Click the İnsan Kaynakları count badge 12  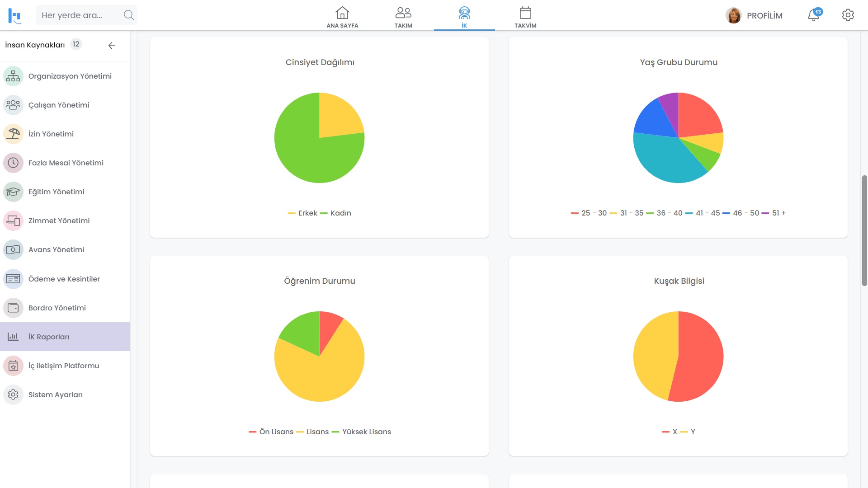pos(76,44)
